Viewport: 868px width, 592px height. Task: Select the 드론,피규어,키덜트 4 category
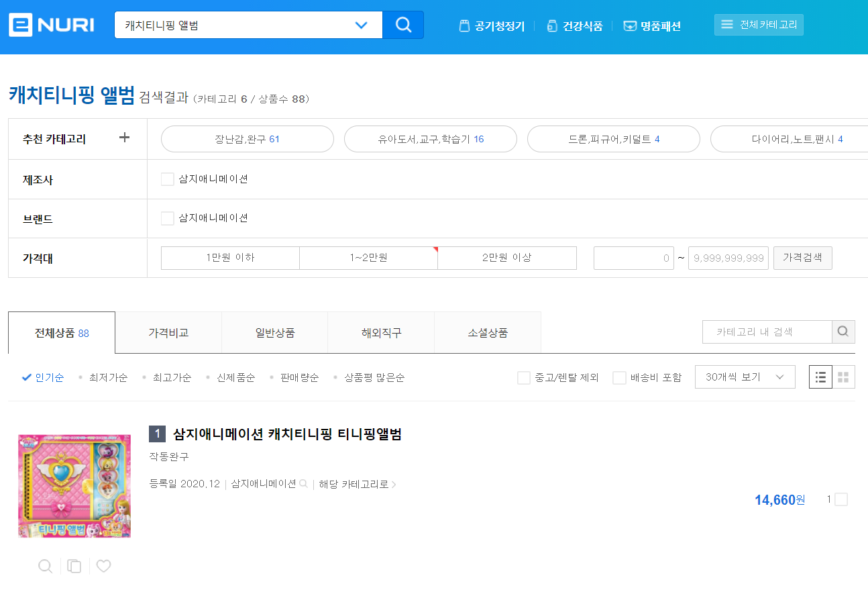(x=614, y=139)
